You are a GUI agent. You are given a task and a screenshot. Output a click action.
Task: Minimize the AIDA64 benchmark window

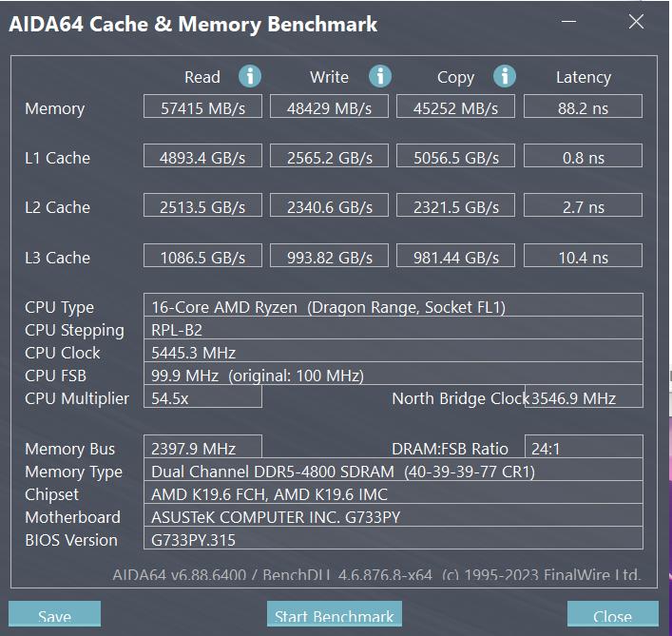tap(568, 21)
